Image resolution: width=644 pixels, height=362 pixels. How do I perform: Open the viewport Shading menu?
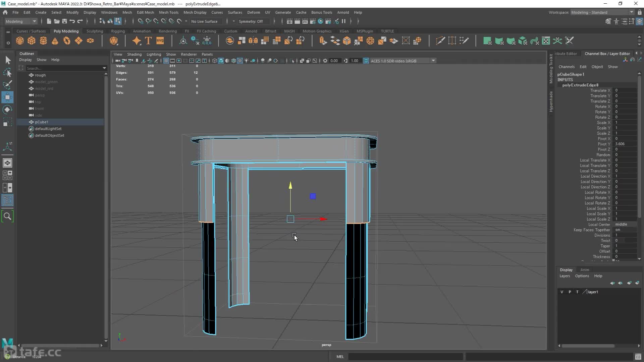pos(134,54)
